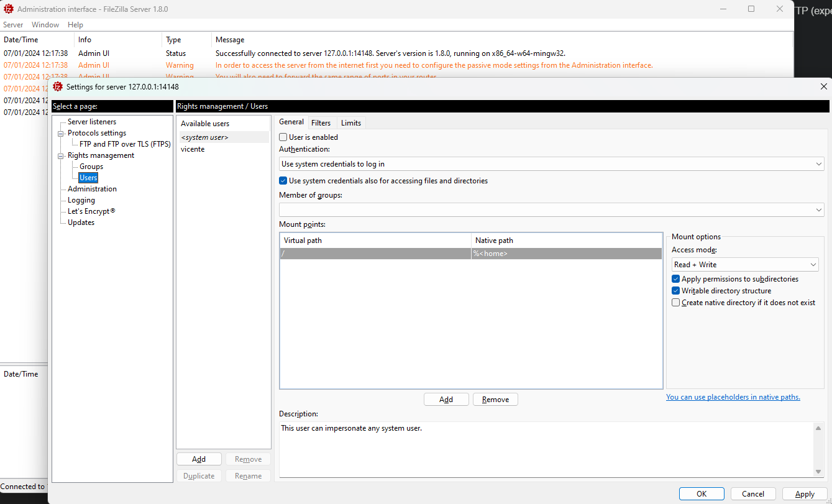This screenshot has width=832, height=504.
Task: Click the Apply button
Action: [805, 494]
